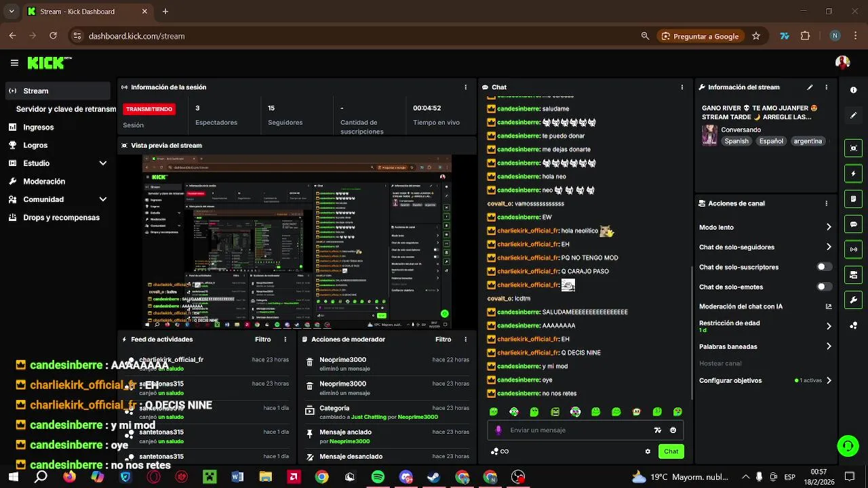Click the Conversando category thumbnail

coord(709,135)
